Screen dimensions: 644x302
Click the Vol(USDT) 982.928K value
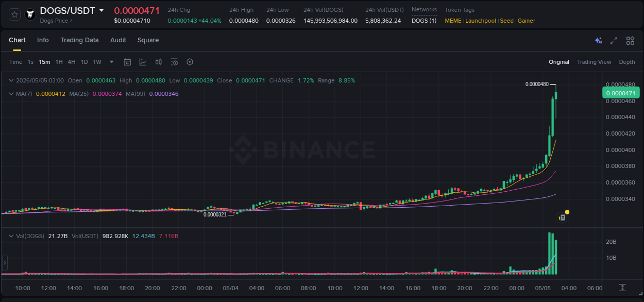point(115,236)
